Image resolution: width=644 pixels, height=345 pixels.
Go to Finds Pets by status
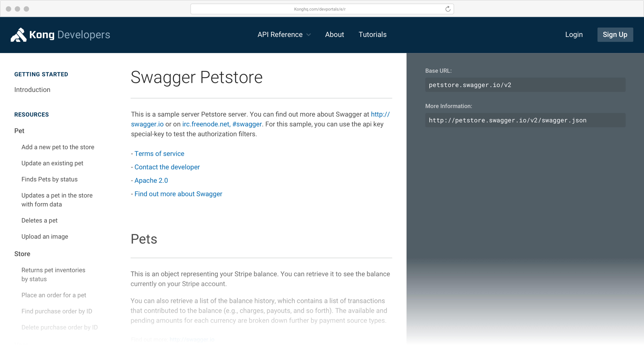coord(49,179)
